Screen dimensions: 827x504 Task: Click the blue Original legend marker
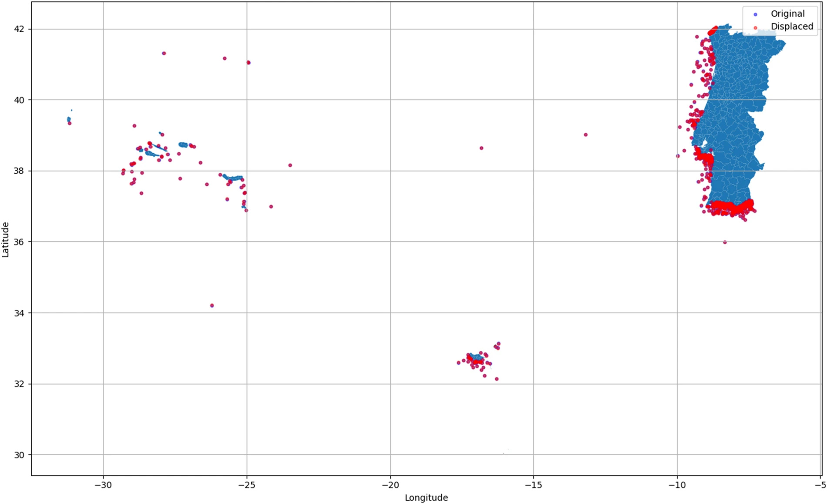[x=755, y=15]
